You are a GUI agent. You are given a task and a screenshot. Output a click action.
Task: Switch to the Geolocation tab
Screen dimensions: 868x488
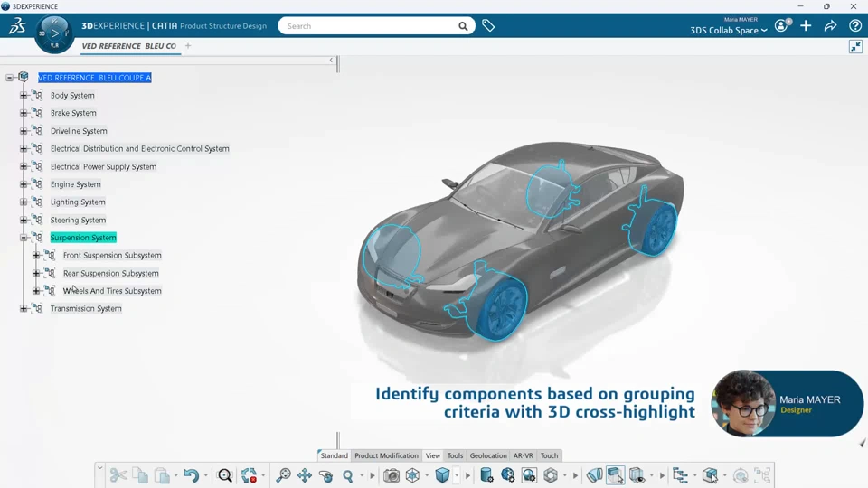click(488, 455)
